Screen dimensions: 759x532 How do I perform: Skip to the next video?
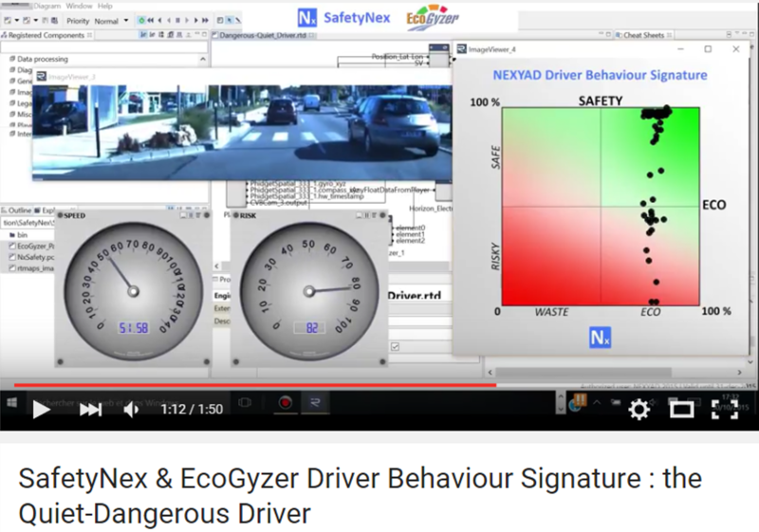90,410
